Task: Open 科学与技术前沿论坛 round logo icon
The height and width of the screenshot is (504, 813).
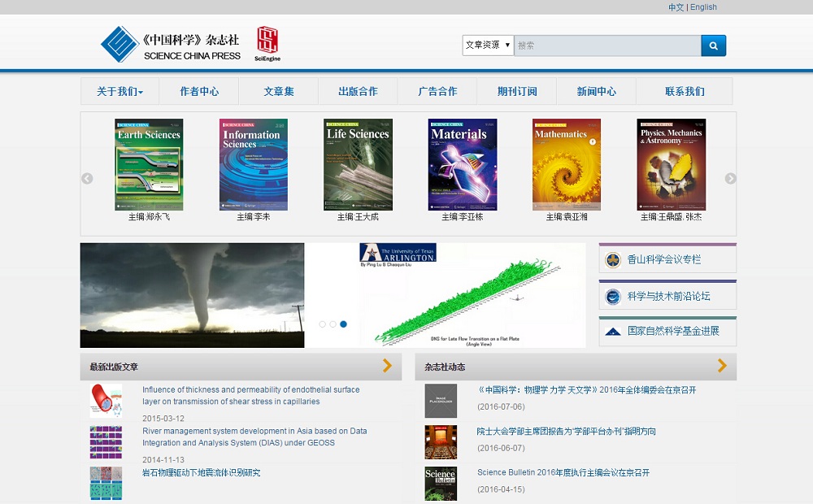Action: click(613, 297)
